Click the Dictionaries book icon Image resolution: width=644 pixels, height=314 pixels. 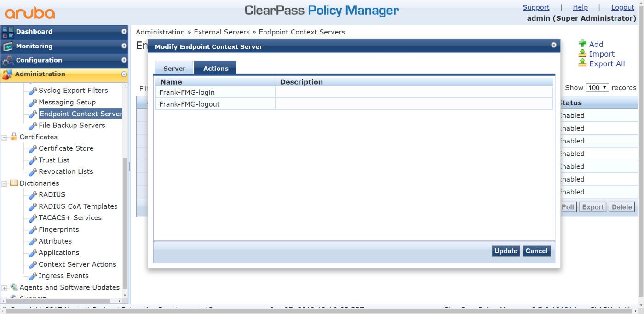pyautogui.click(x=14, y=183)
